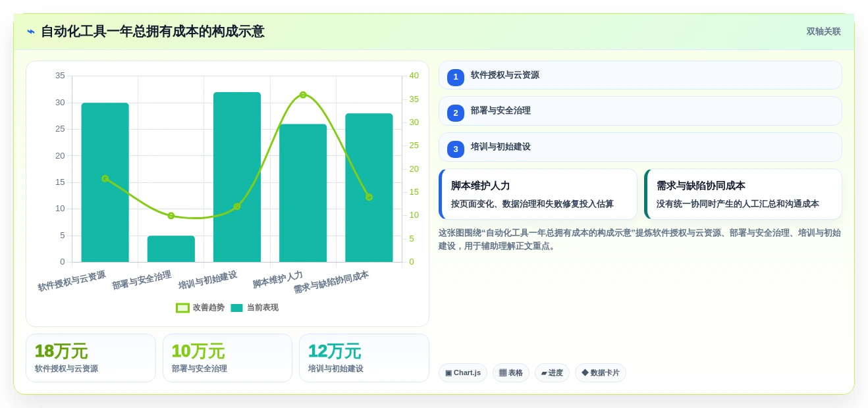The width and height of the screenshot is (868, 408).
Task: Click the line point above 软件授权与云资源
Action: tap(105, 178)
